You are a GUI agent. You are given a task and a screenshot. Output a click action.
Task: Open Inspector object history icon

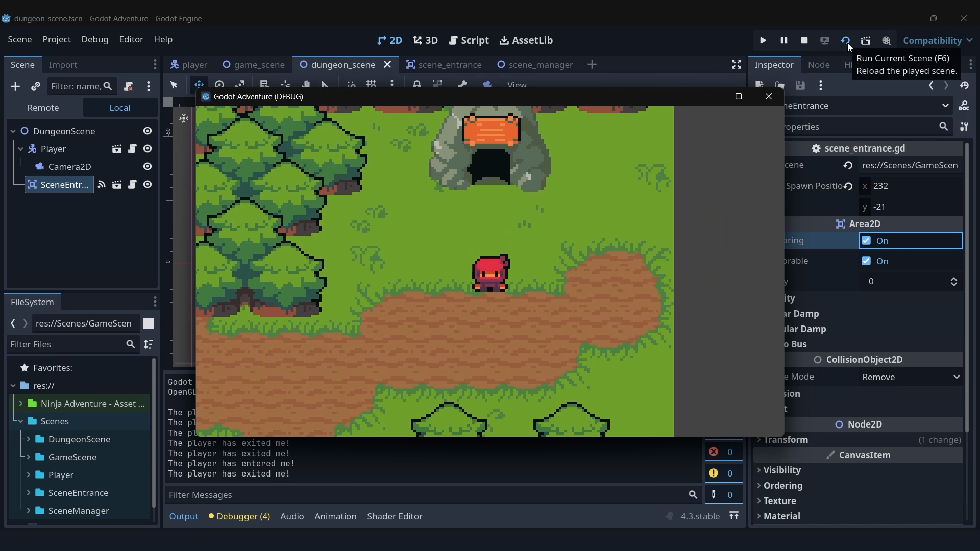point(964,86)
